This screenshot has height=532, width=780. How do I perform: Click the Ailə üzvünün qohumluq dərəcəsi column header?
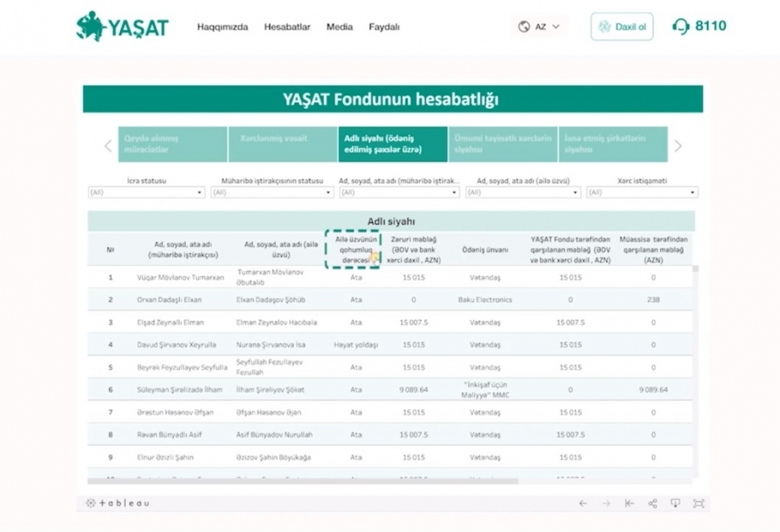[356, 250]
